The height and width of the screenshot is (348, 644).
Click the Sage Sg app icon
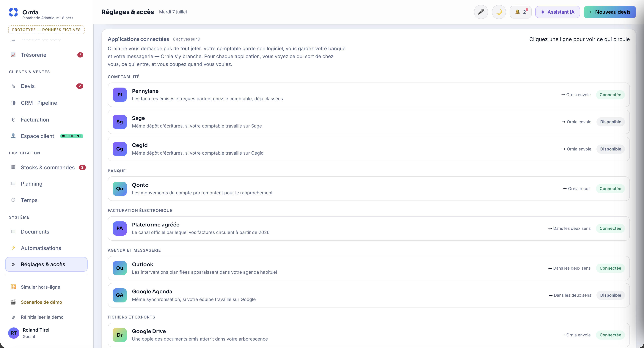[120, 122]
